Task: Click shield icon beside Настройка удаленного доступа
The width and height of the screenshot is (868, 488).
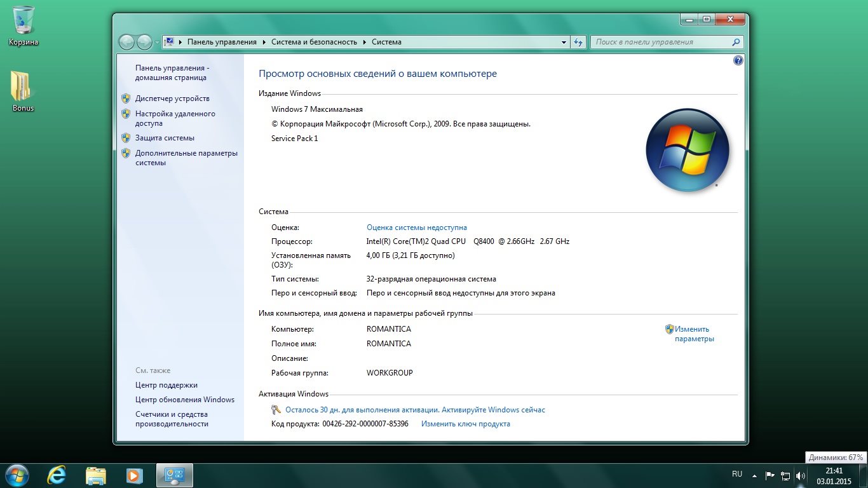Action: click(x=126, y=114)
